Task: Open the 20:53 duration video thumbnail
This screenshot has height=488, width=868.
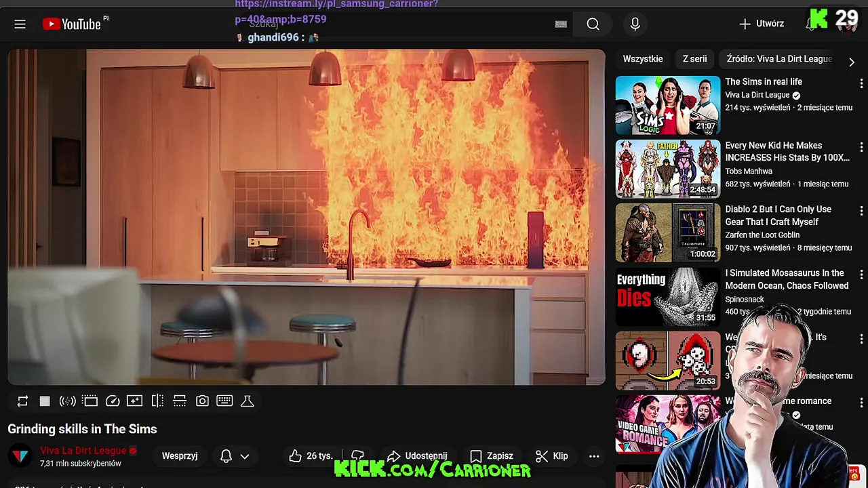Action: tap(668, 361)
